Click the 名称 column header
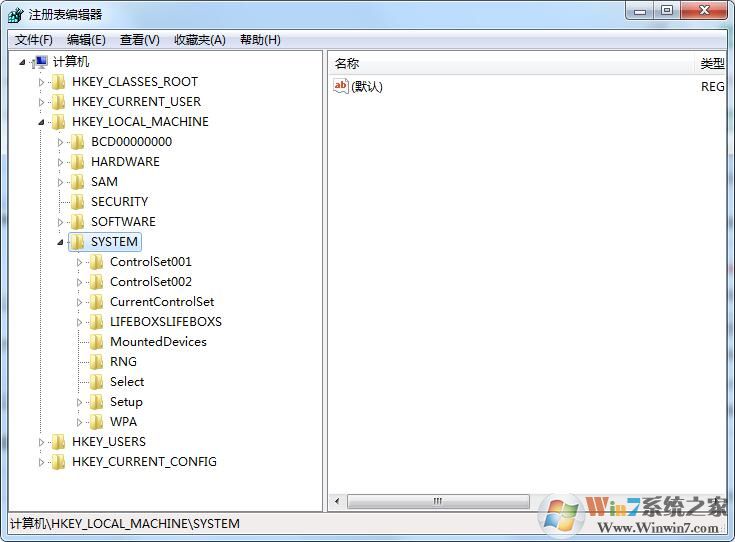Viewport: 735px width, 542px height. [511, 64]
